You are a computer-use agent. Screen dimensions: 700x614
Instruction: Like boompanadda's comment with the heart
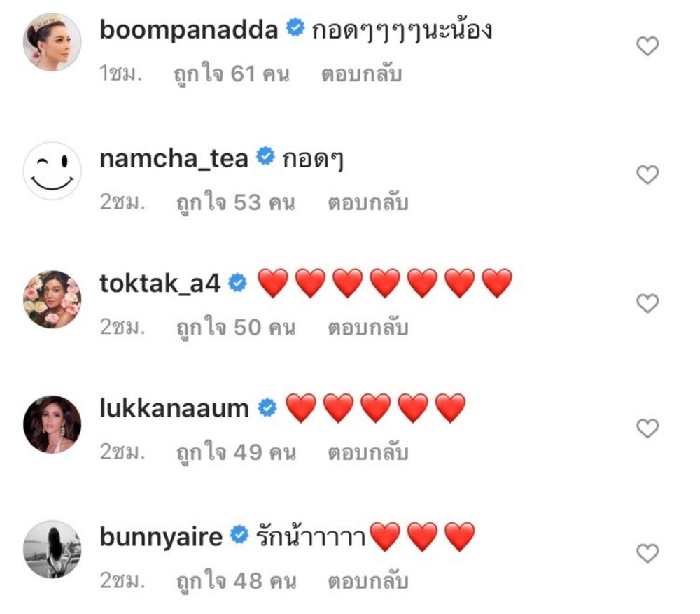pyautogui.click(x=647, y=46)
